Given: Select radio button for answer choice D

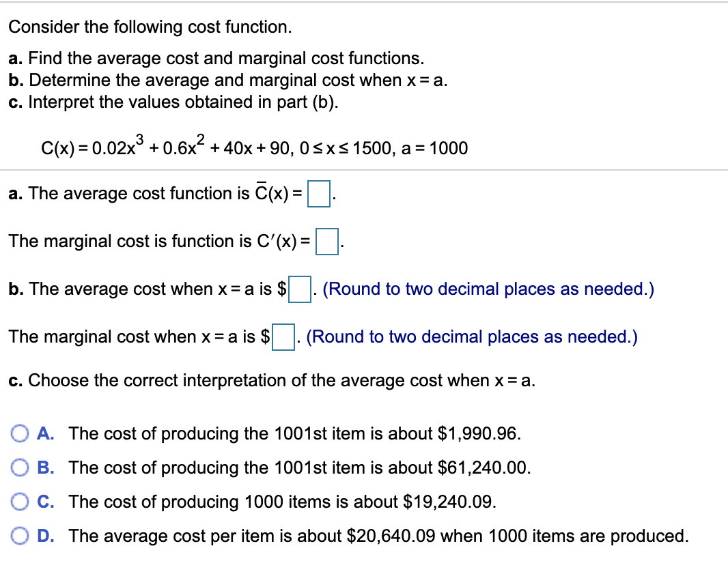Looking at the screenshot, I should (18, 536).
